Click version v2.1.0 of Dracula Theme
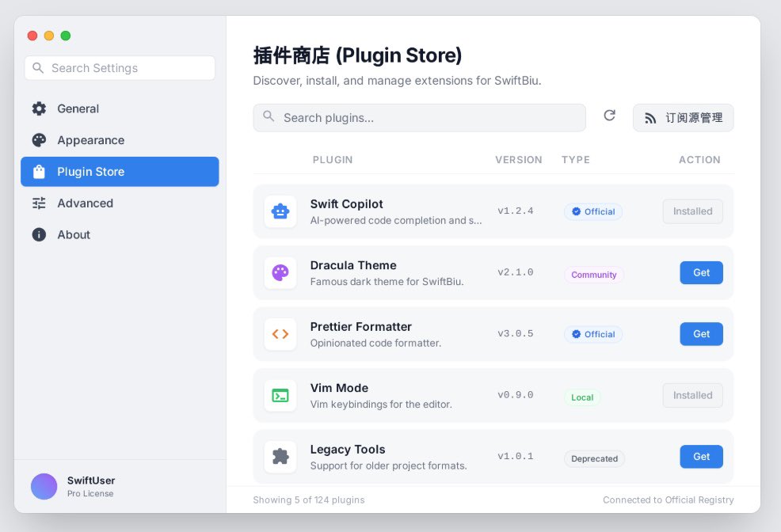Image resolution: width=781 pixels, height=532 pixels. [x=516, y=272]
